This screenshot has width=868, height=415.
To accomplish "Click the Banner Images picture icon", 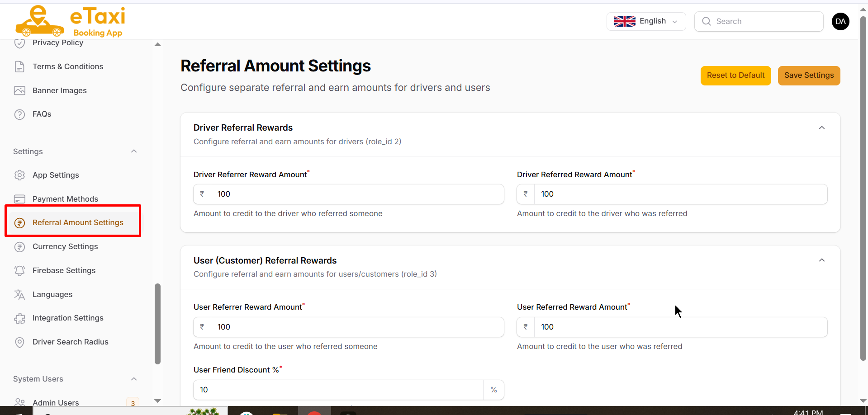I will pos(19,90).
